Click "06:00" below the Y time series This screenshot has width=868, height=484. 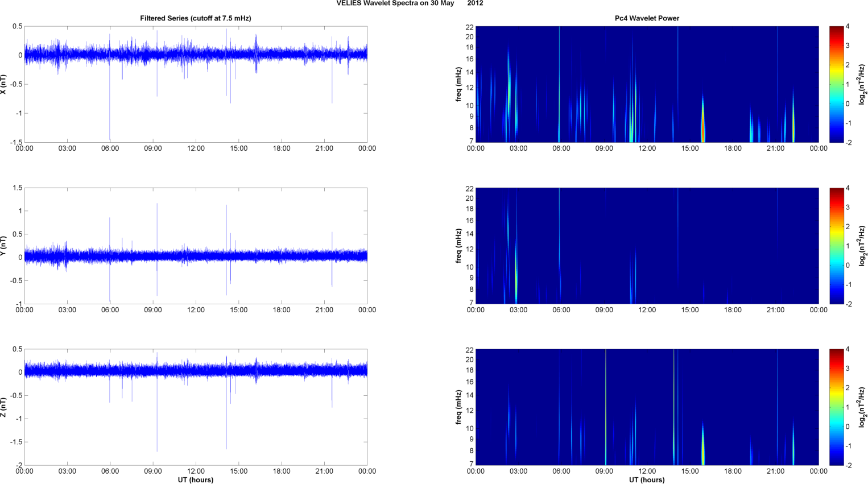[x=110, y=310]
